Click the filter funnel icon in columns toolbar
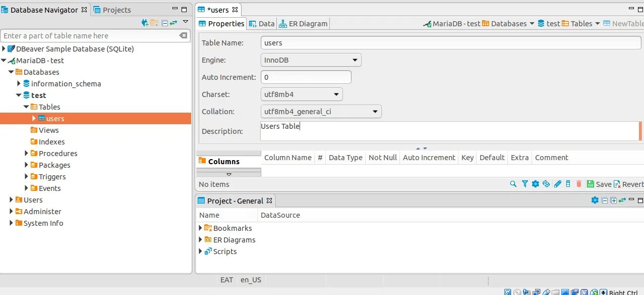The height and width of the screenshot is (295, 644). (x=524, y=184)
